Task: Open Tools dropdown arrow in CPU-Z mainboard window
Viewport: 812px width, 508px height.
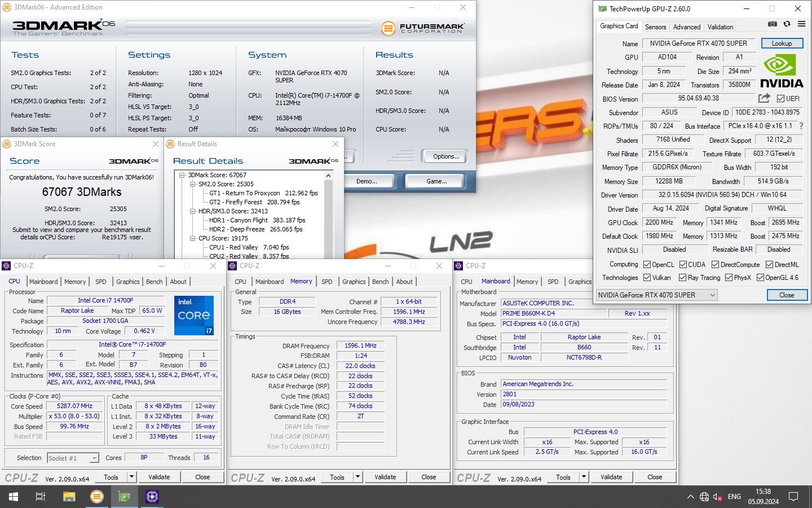Action: 584,477
